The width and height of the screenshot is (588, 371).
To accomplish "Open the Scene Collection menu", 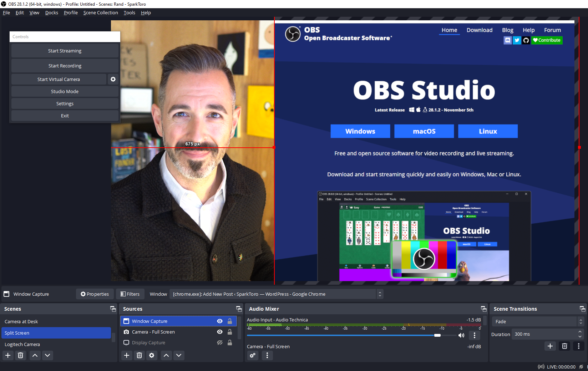I will tap(101, 12).
